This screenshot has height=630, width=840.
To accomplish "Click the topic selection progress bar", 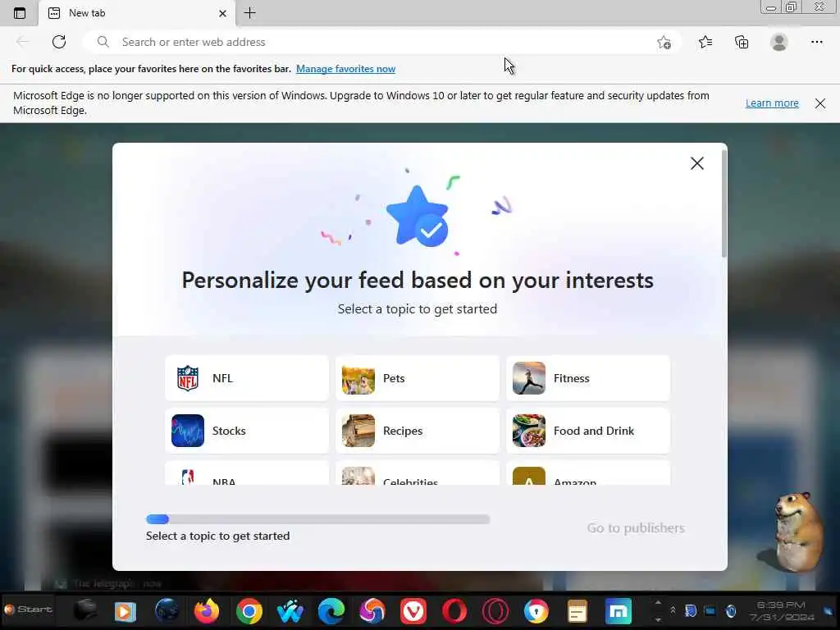I will (x=317, y=519).
